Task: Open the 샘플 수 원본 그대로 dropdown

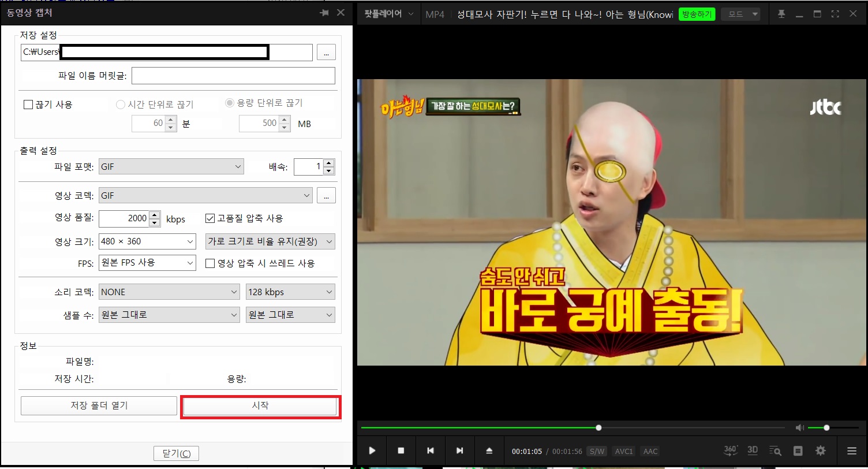Action: (169, 315)
